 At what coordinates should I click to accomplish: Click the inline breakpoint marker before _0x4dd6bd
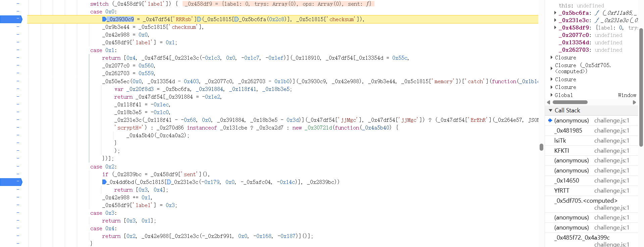104,182
